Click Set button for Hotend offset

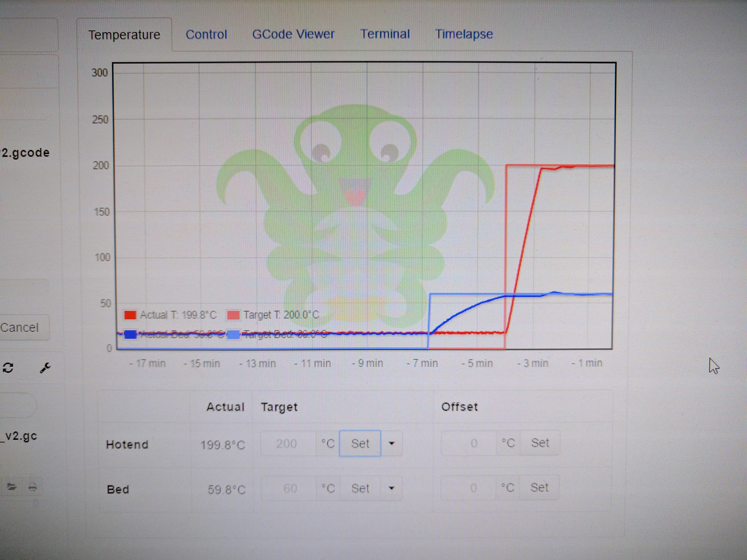540,443
